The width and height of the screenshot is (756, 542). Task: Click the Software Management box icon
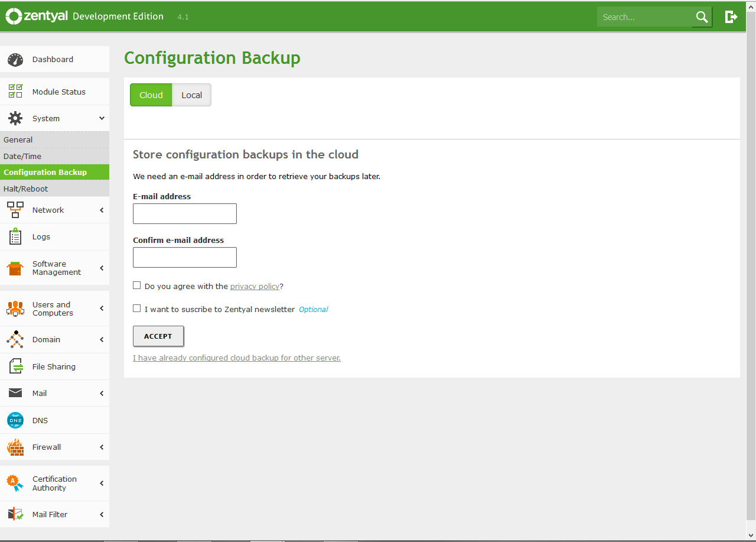[x=15, y=268]
